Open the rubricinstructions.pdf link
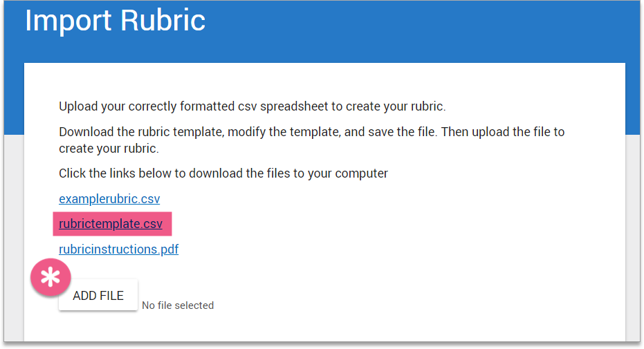 click(x=118, y=249)
